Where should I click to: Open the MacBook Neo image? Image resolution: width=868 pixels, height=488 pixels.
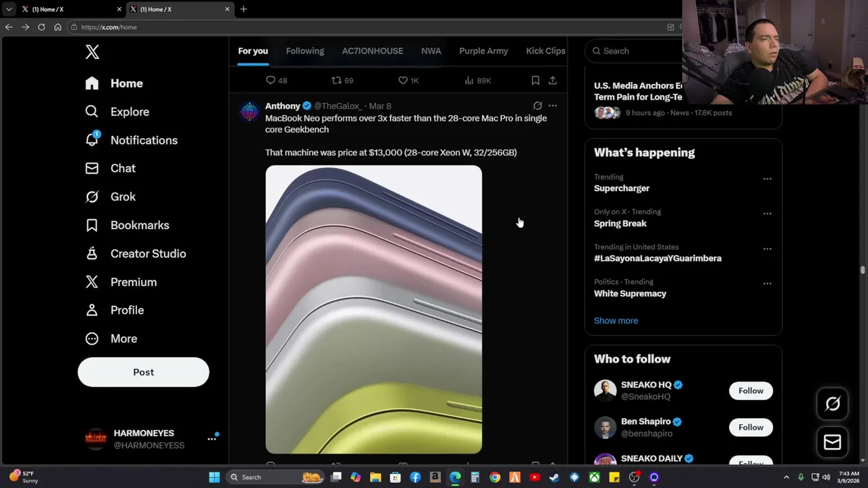pos(374,310)
